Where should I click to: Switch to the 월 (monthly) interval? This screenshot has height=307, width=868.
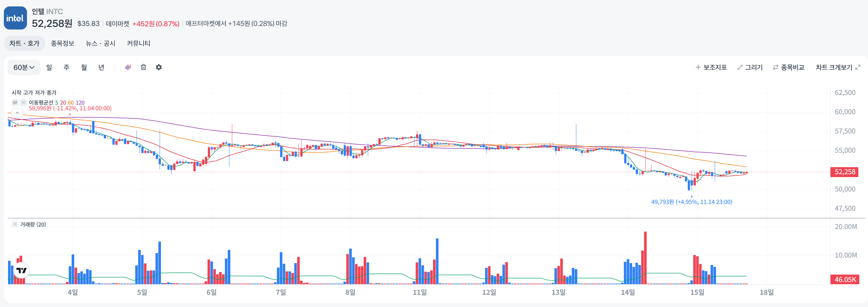[x=84, y=67]
